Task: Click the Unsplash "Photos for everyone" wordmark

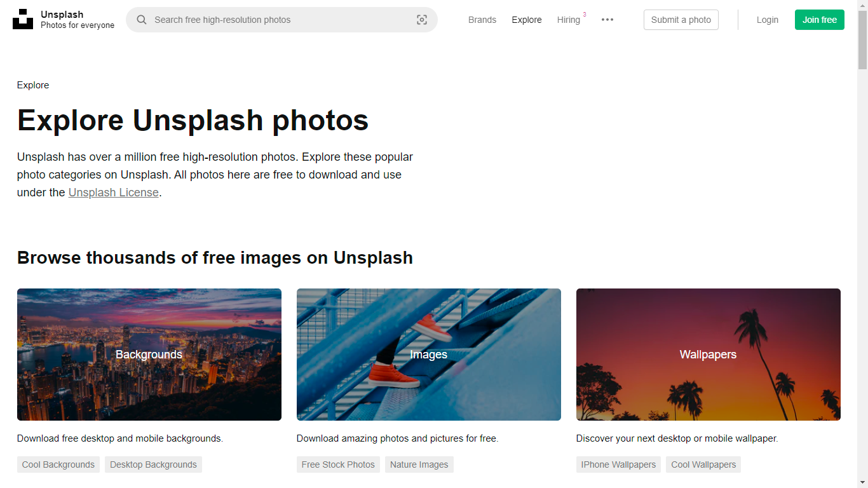Action: click(78, 20)
